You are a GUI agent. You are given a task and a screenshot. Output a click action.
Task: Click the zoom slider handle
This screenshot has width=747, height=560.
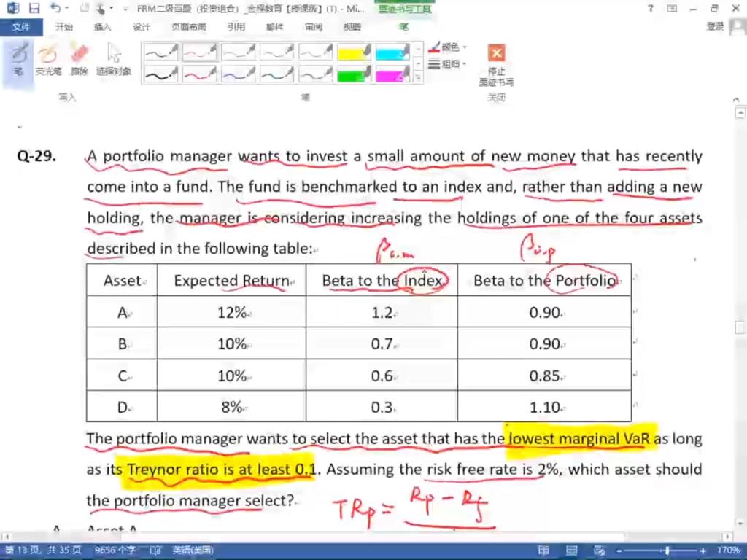pos(667,551)
